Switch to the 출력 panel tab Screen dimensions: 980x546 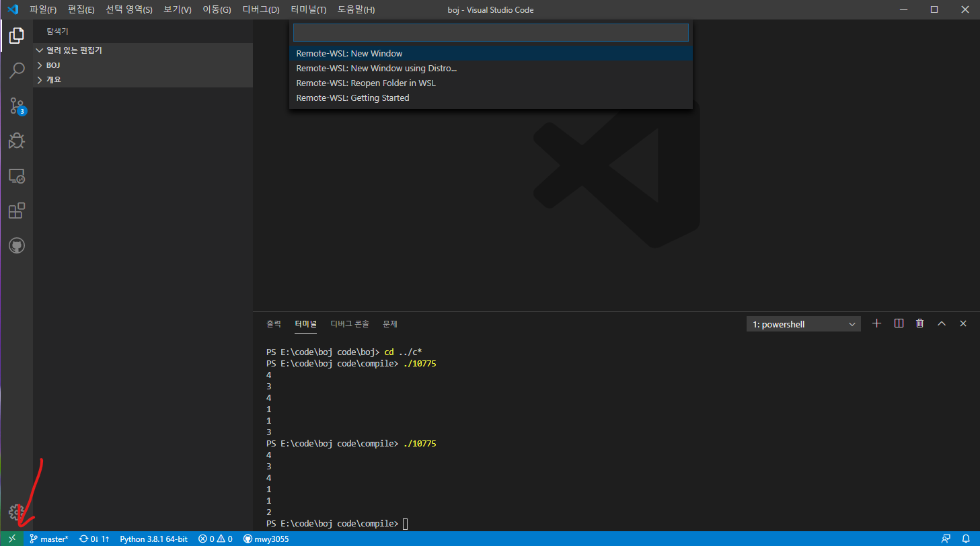(x=274, y=323)
